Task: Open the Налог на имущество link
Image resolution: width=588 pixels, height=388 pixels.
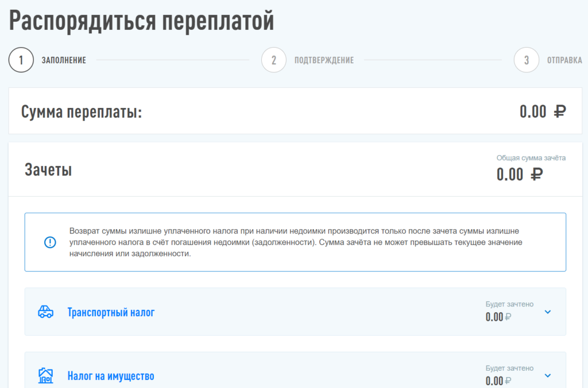Action: click(x=111, y=377)
